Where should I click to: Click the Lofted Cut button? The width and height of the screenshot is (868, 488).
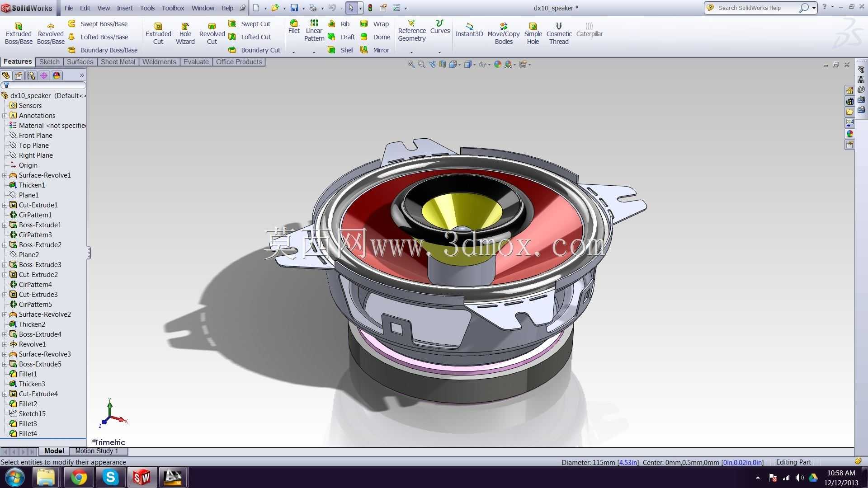[x=250, y=37]
